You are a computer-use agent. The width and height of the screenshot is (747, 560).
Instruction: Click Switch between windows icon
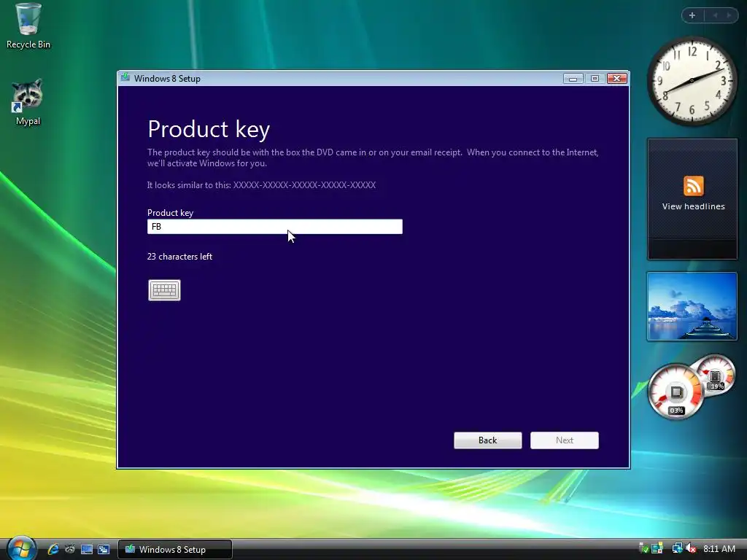104,549
